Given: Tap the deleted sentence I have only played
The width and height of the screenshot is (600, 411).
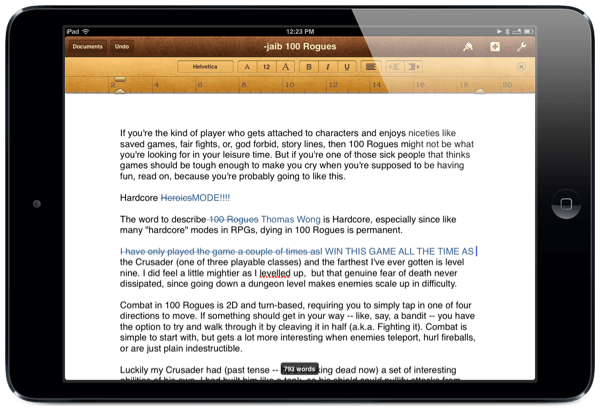Looking at the screenshot, I should click(221, 251).
